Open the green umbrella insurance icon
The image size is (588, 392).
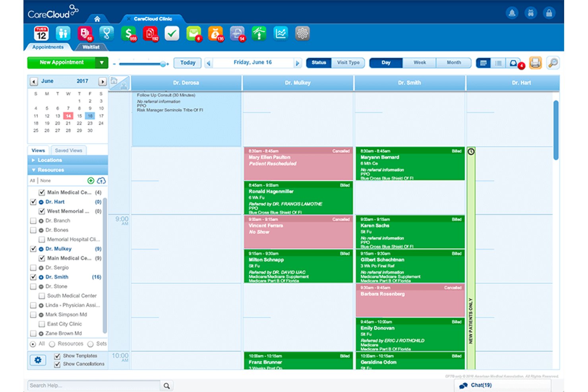coord(259,33)
